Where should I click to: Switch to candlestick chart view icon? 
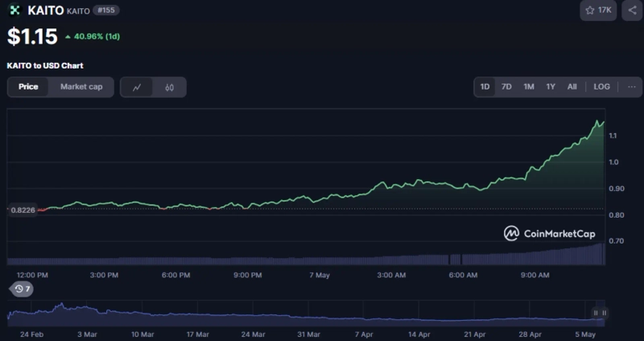[x=169, y=87]
